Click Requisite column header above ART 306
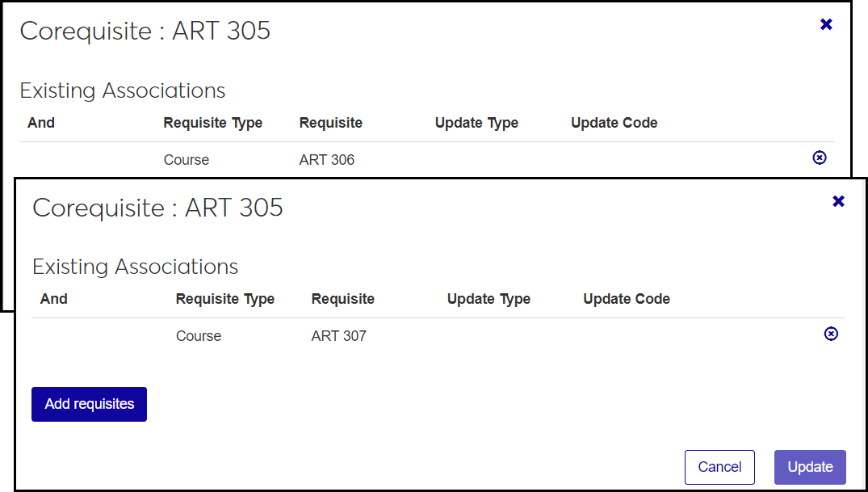868x492 pixels. click(330, 123)
